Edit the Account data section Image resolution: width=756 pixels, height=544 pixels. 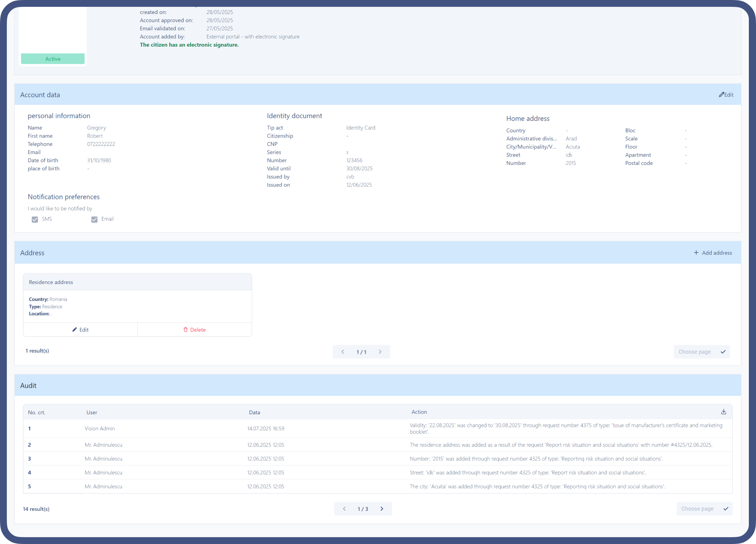pos(726,95)
